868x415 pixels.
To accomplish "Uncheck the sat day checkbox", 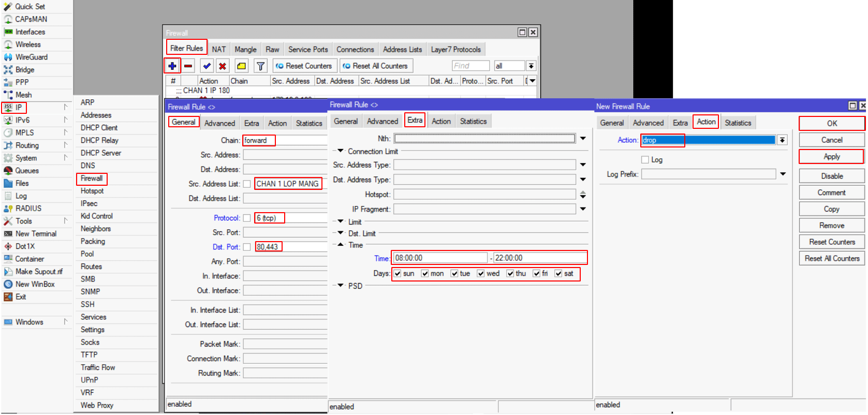I will click(x=558, y=273).
